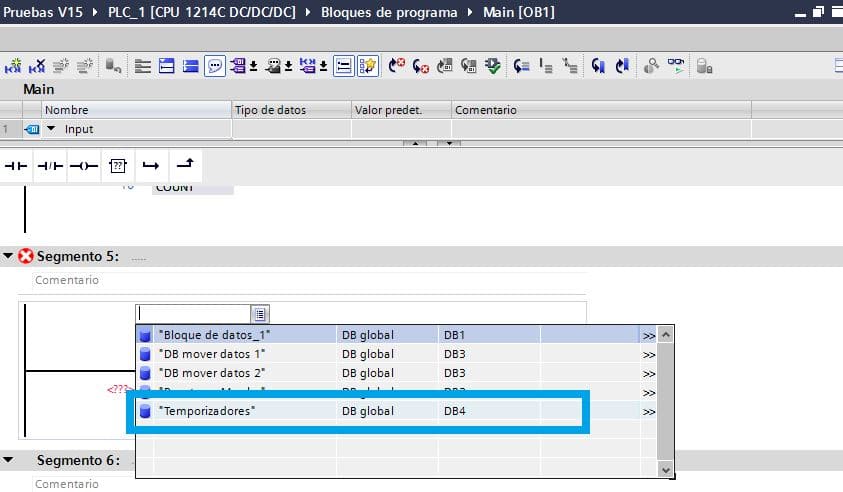Insert an output coil instruction
This screenshot has height=492, width=843.
pos(83,165)
